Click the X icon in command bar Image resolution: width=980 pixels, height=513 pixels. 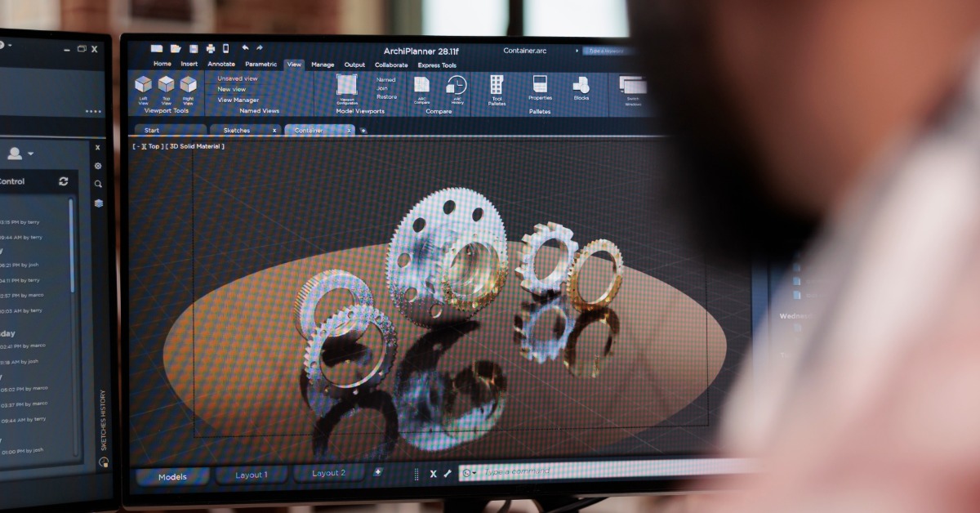point(434,474)
